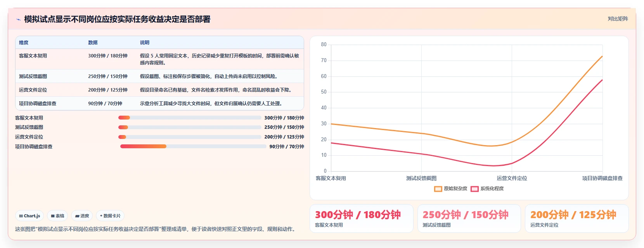Select the 项目协调磁盘排查 table row cell

point(38,104)
